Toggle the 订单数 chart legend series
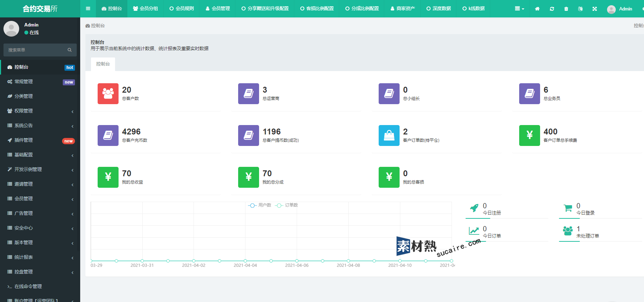The width and height of the screenshot is (644, 302). pos(286,205)
